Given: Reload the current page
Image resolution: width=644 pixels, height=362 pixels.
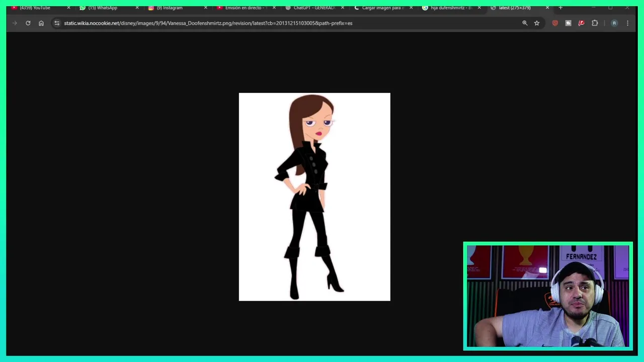Looking at the screenshot, I should [28, 23].
